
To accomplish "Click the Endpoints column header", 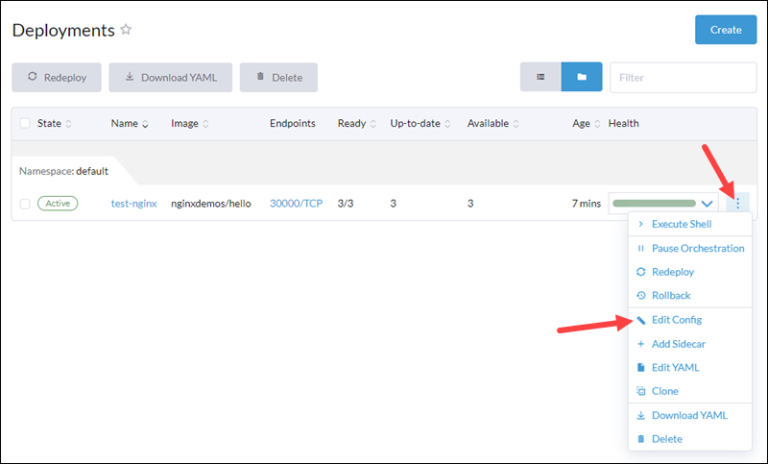I will (292, 123).
